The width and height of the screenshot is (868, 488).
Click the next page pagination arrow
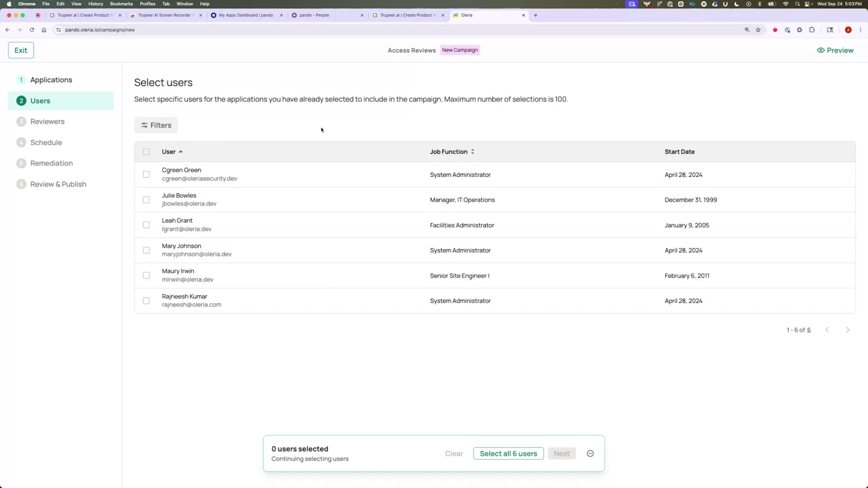coord(848,330)
